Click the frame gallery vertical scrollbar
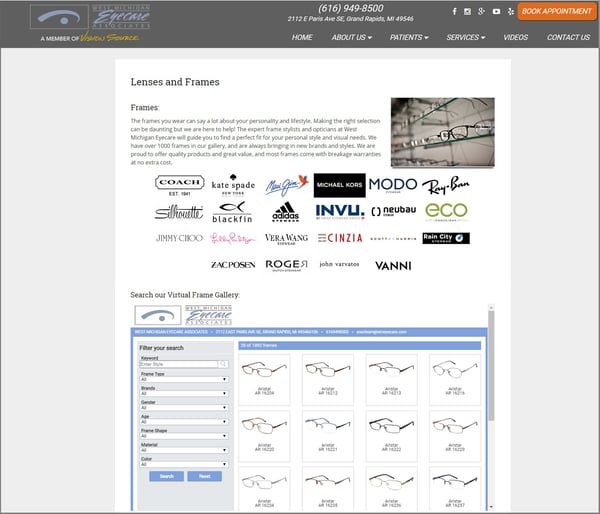Screen dimensions: 600x514 click(491, 366)
